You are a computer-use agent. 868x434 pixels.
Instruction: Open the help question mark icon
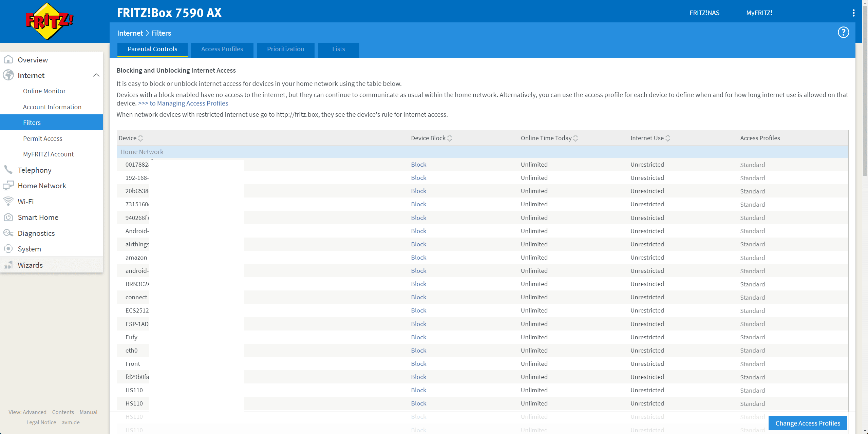[x=843, y=33]
